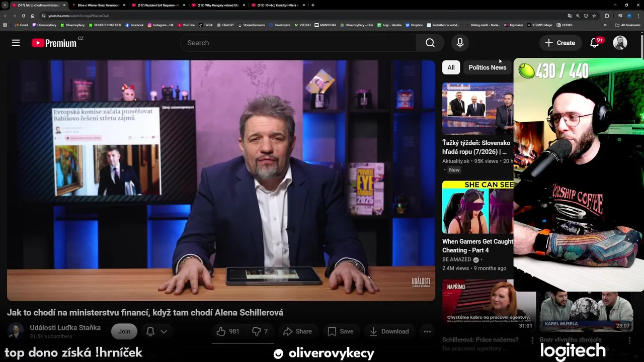The width and height of the screenshot is (644, 362).
Task: Expand the hidden bookmarks overflow chevron
Action: (605, 25)
